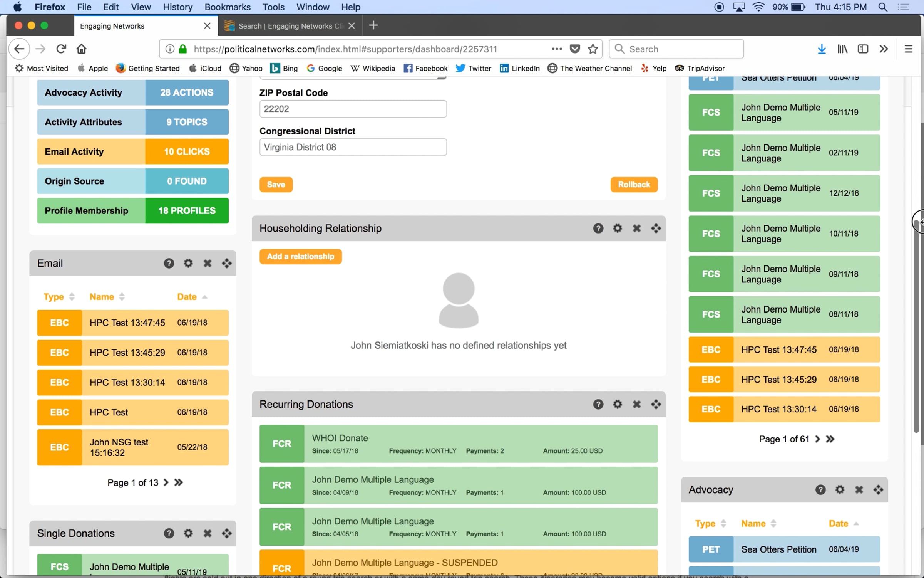The height and width of the screenshot is (578, 924).
Task: Open Single Donations panel settings gear
Action: point(188,533)
